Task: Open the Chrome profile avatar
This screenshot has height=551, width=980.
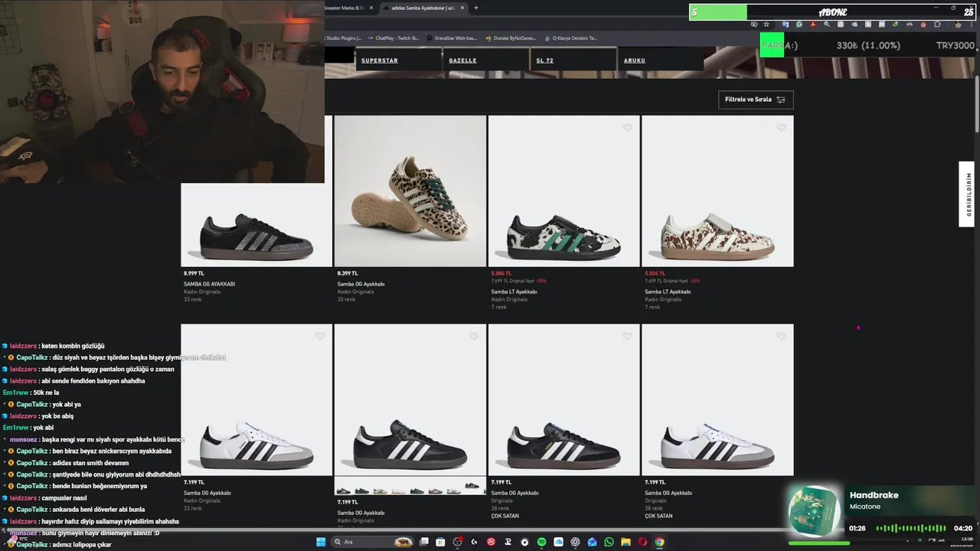Action: coord(959,24)
